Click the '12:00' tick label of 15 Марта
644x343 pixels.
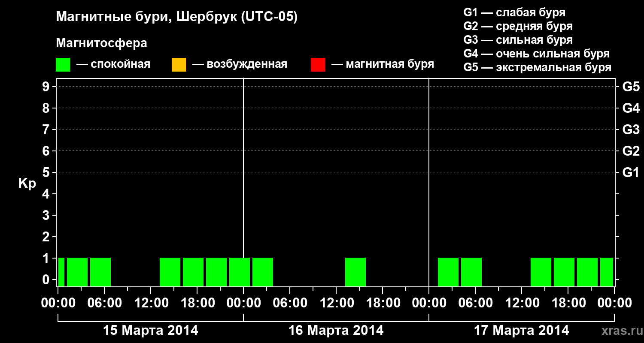click(151, 303)
